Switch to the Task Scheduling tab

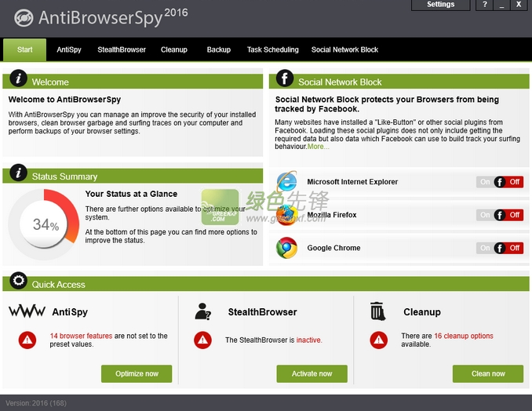click(x=273, y=50)
